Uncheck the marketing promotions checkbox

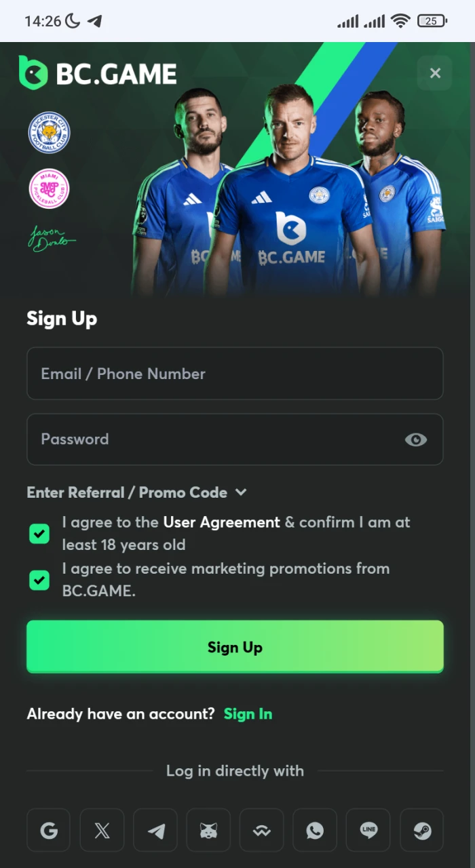39,580
